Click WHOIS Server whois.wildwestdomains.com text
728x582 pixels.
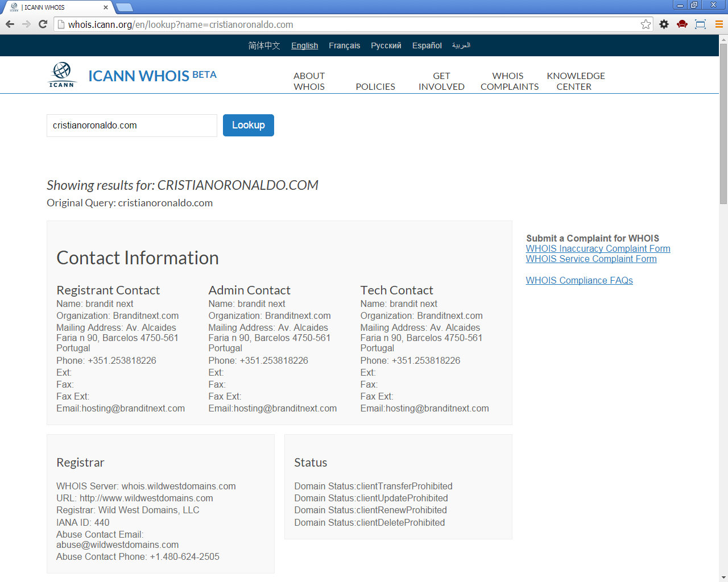tap(146, 487)
